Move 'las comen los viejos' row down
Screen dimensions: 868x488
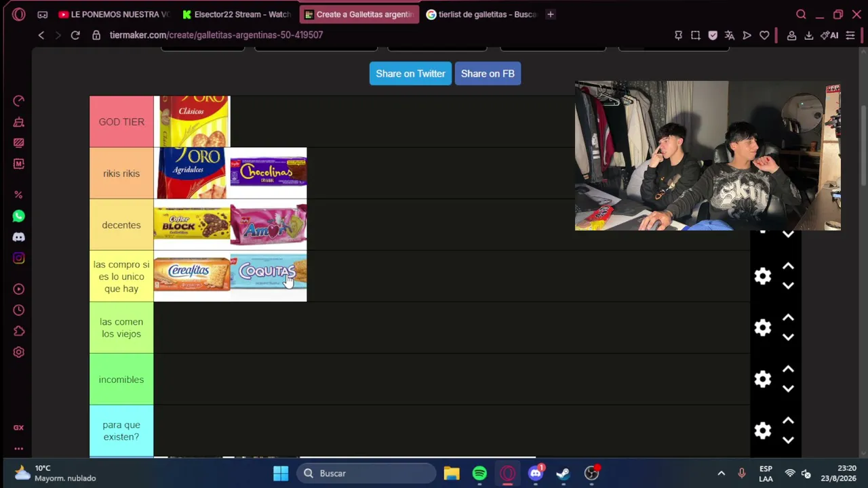(788, 337)
